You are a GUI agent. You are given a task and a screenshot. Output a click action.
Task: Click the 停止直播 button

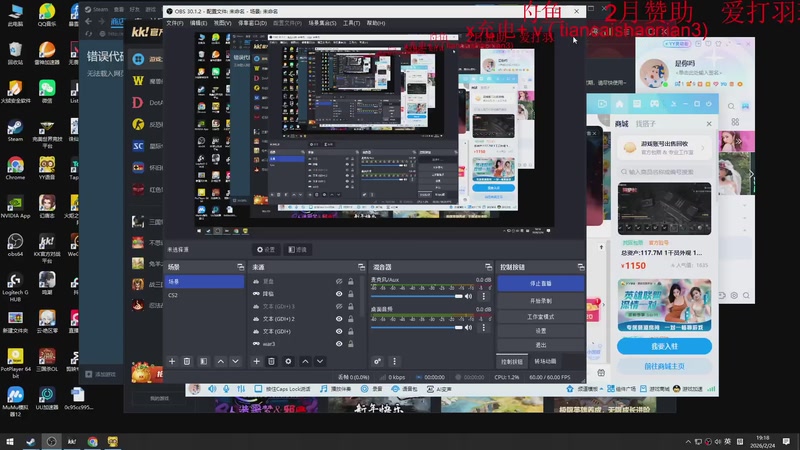coord(540,283)
